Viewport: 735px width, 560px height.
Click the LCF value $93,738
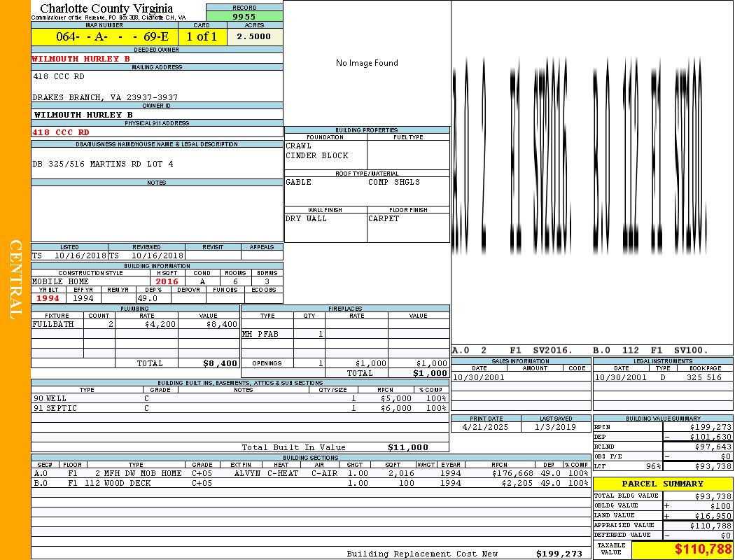713,467
